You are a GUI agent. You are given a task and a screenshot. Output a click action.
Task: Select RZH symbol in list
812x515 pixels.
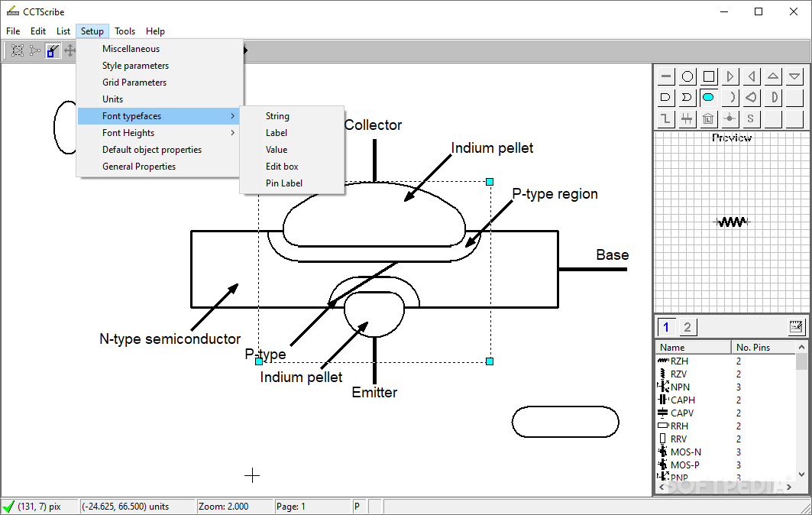coord(726,361)
